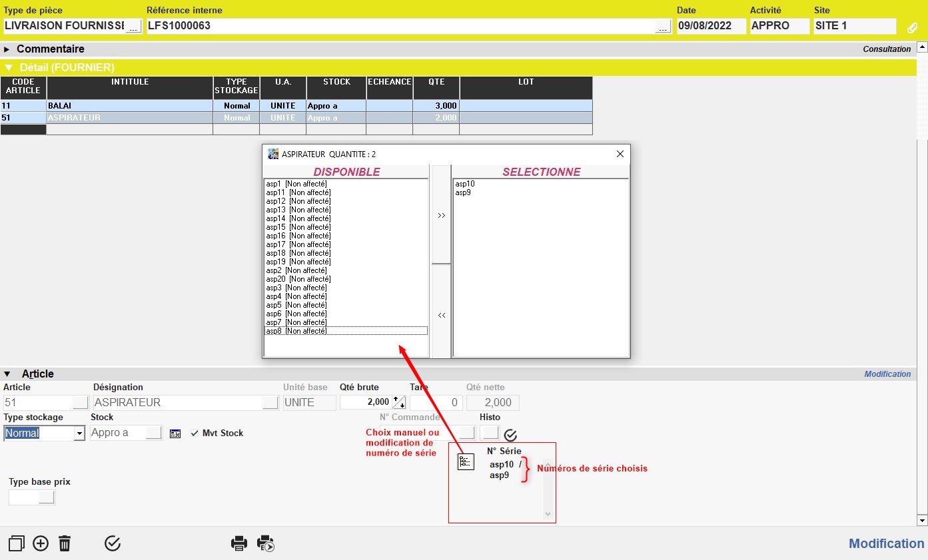Open the serial number selection icon

466,461
